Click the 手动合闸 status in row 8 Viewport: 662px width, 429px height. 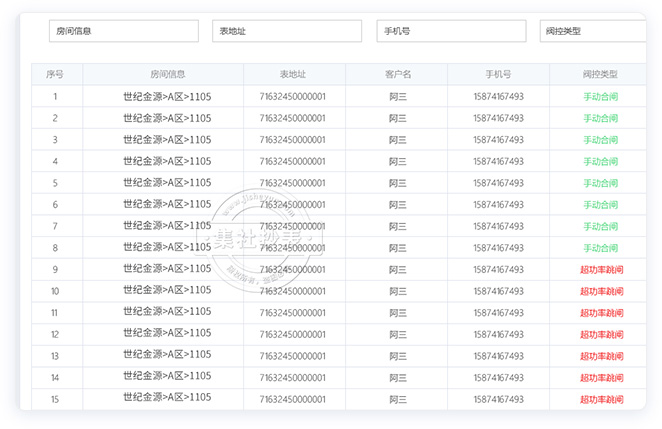pos(600,248)
